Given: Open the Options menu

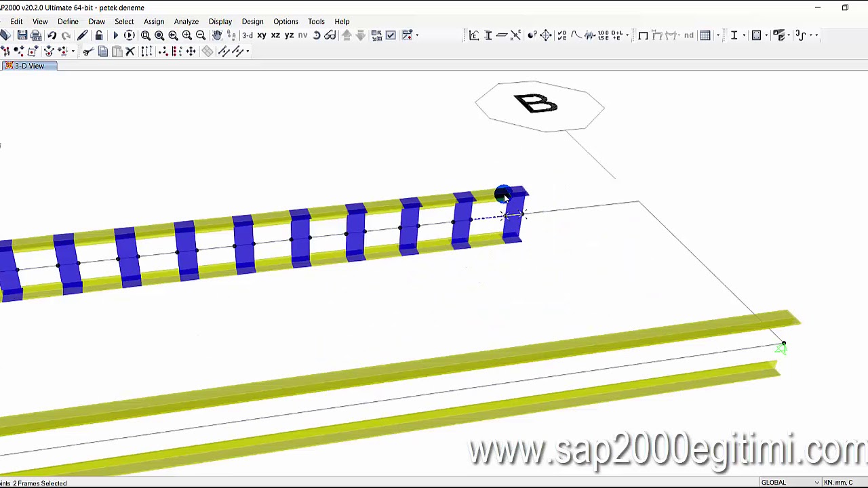Looking at the screenshot, I should [x=285, y=21].
